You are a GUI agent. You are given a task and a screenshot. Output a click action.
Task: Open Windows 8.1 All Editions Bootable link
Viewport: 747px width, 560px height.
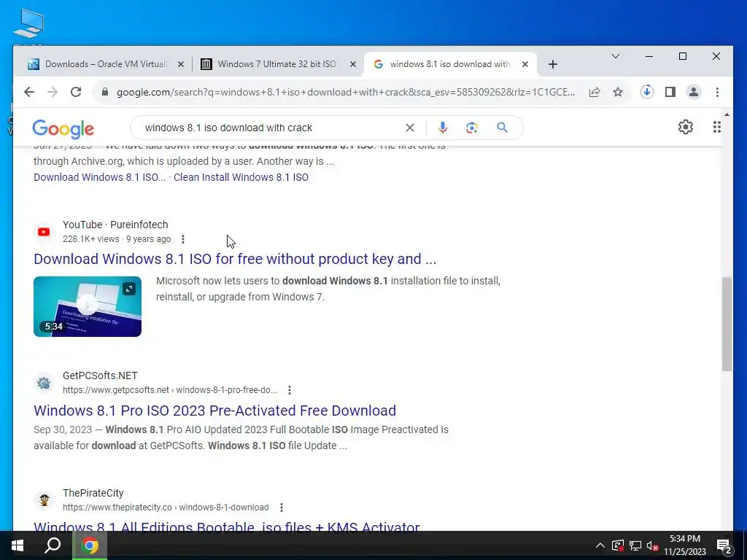(227, 526)
